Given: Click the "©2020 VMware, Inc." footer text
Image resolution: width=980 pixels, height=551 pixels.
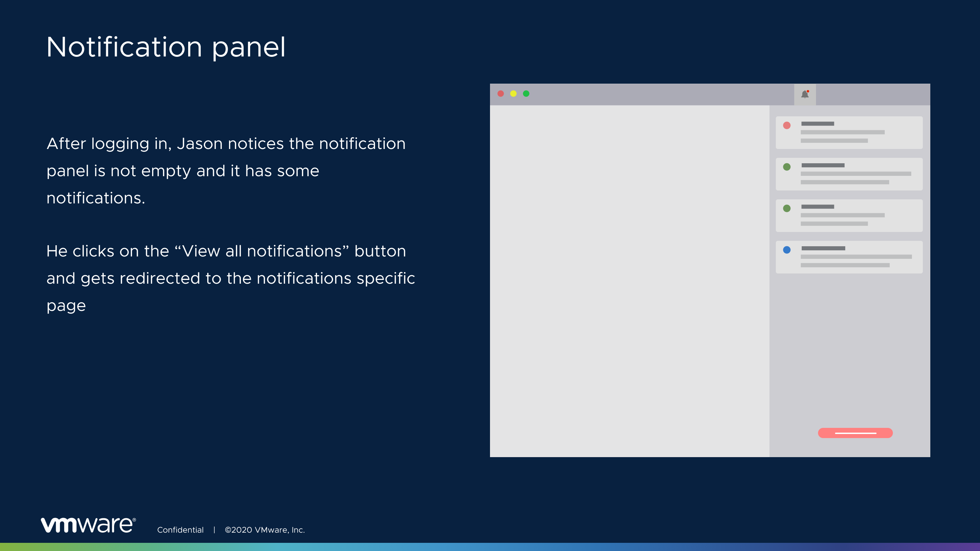Looking at the screenshot, I should 265,530.
